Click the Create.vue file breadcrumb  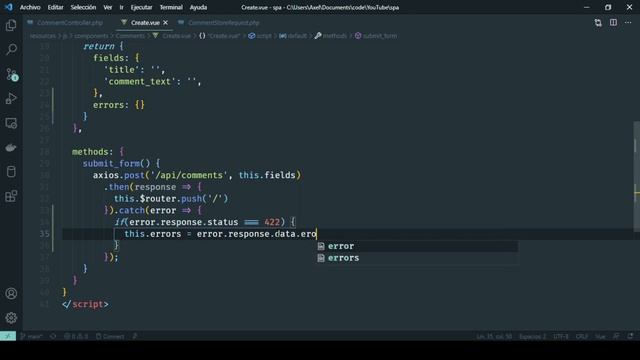click(172, 36)
